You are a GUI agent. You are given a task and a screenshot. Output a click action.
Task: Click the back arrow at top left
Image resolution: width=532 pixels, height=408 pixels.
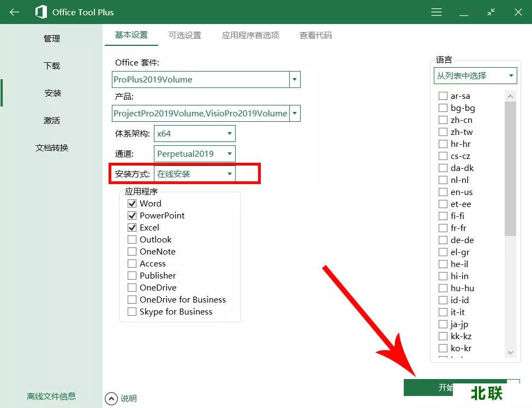point(13,11)
